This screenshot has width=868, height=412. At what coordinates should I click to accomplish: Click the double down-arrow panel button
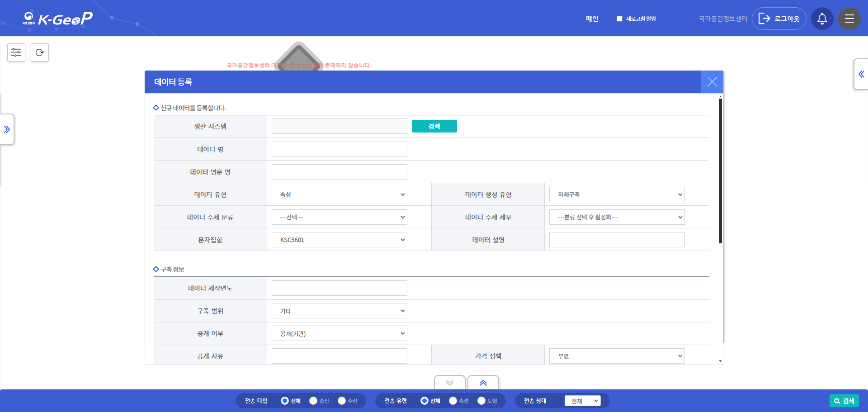[x=449, y=383]
